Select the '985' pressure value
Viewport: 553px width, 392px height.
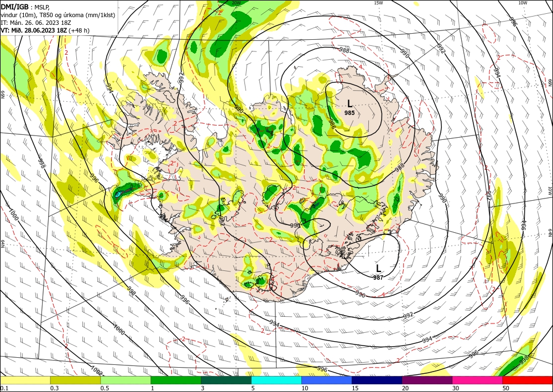tap(349, 113)
